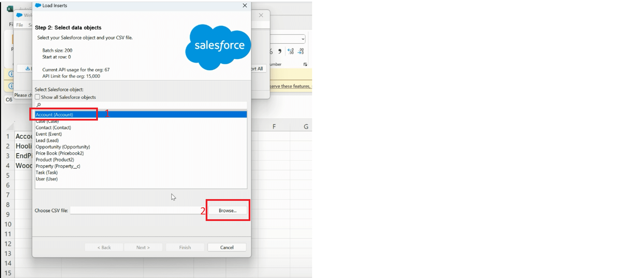
Task: Select Contact (Contact) from object list
Action: (x=53, y=128)
